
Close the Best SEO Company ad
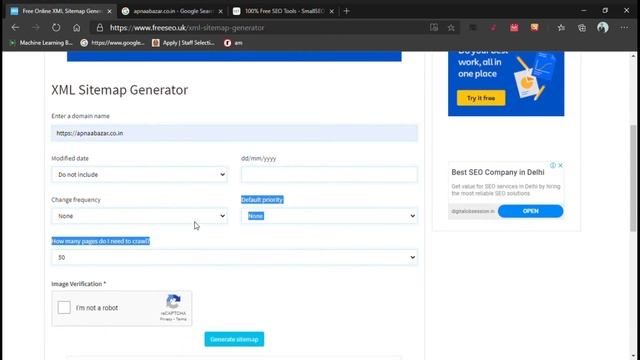[x=560, y=165]
